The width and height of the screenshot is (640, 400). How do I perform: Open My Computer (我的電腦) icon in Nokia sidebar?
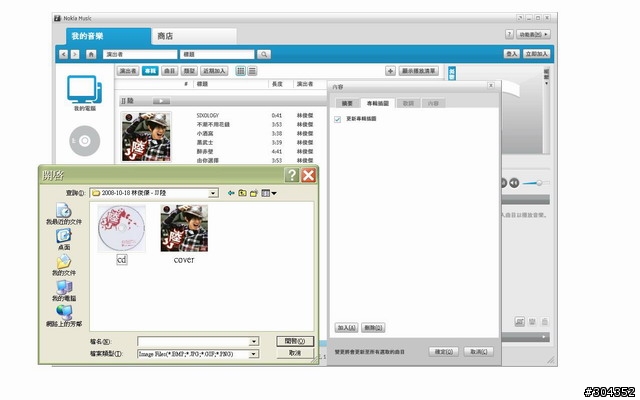84,92
